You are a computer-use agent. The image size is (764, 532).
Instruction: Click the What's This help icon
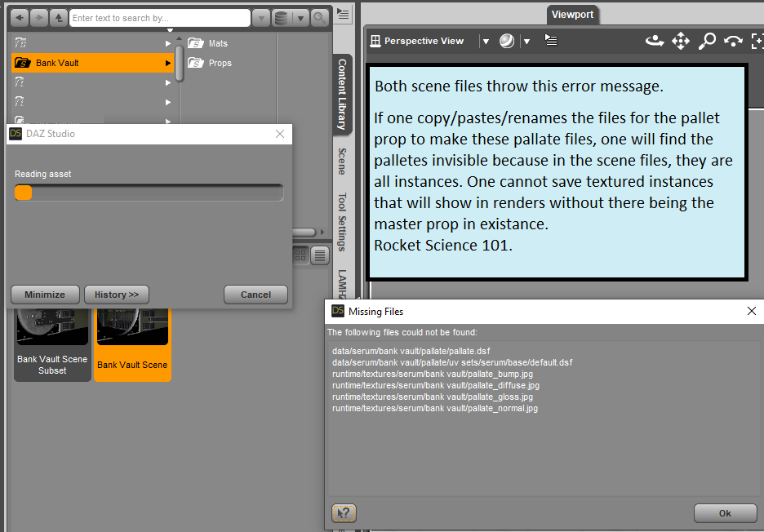pos(344,513)
